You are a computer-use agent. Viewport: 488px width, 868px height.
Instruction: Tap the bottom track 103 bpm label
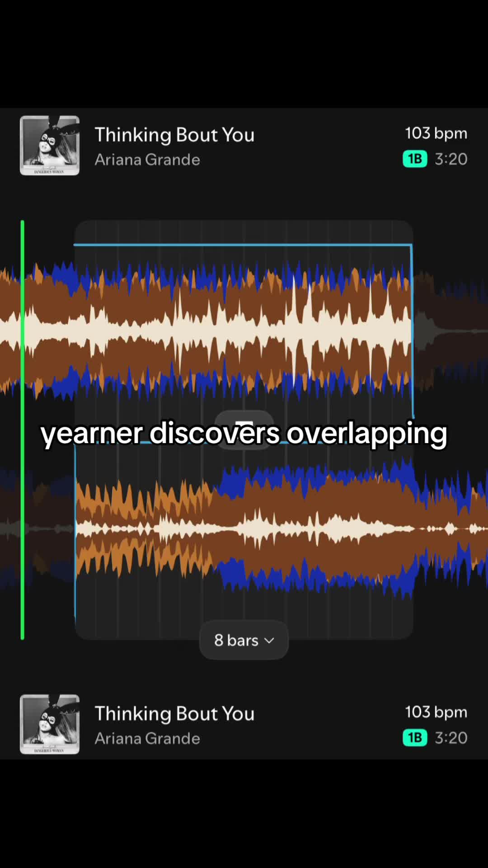(x=436, y=712)
